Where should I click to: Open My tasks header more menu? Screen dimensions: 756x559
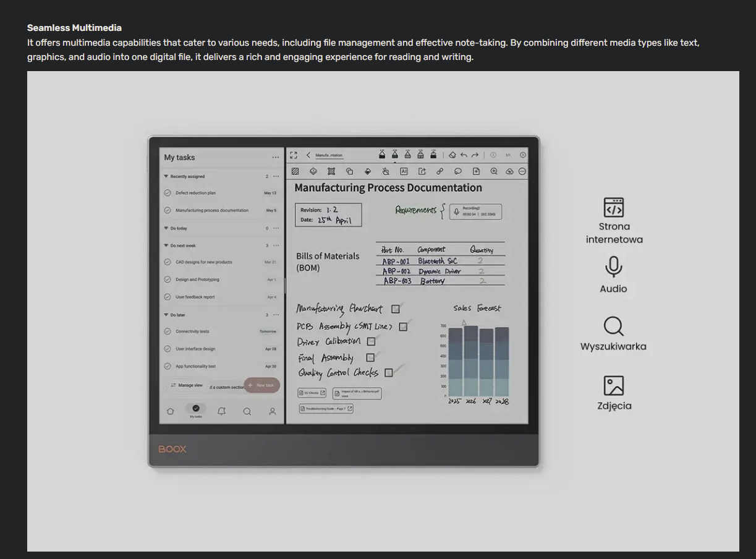tap(276, 157)
